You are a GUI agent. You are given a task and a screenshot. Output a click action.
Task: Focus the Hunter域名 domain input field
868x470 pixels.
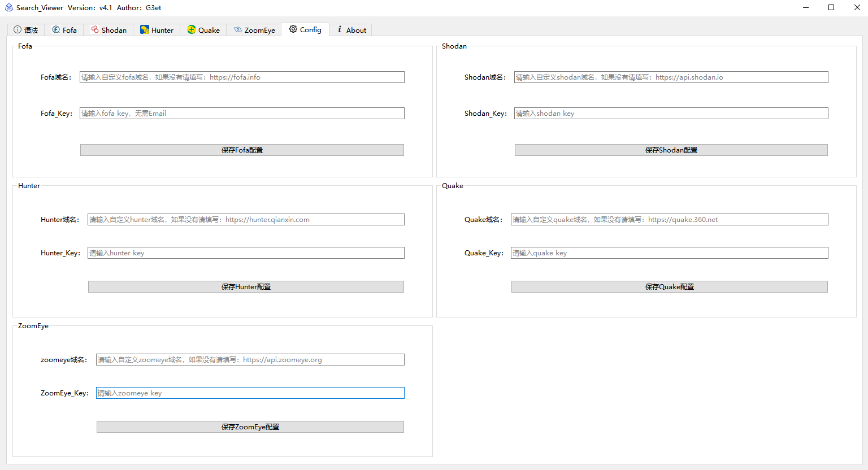[x=246, y=220]
